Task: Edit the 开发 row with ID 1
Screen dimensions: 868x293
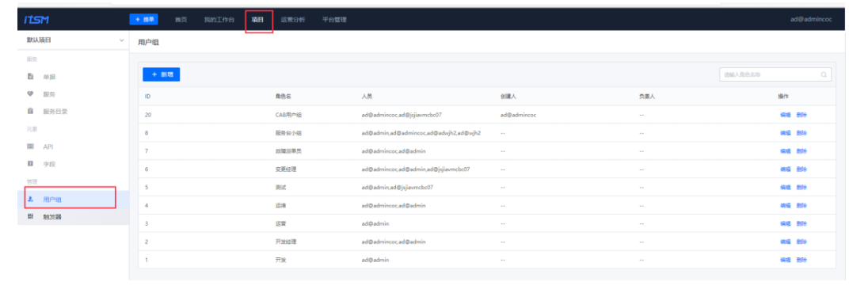Action: (785, 260)
